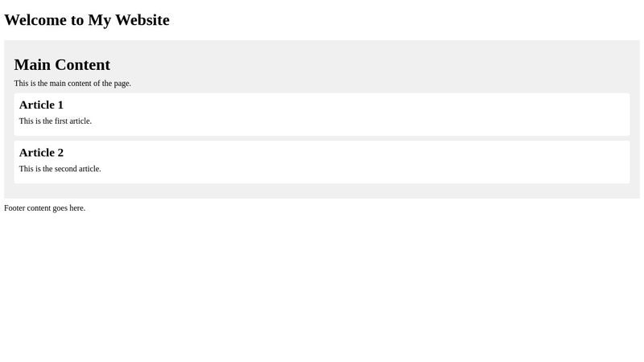The height and width of the screenshot is (362, 644).
Task: Select the "This is the main content" paragraph
Action: pyautogui.click(x=72, y=84)
